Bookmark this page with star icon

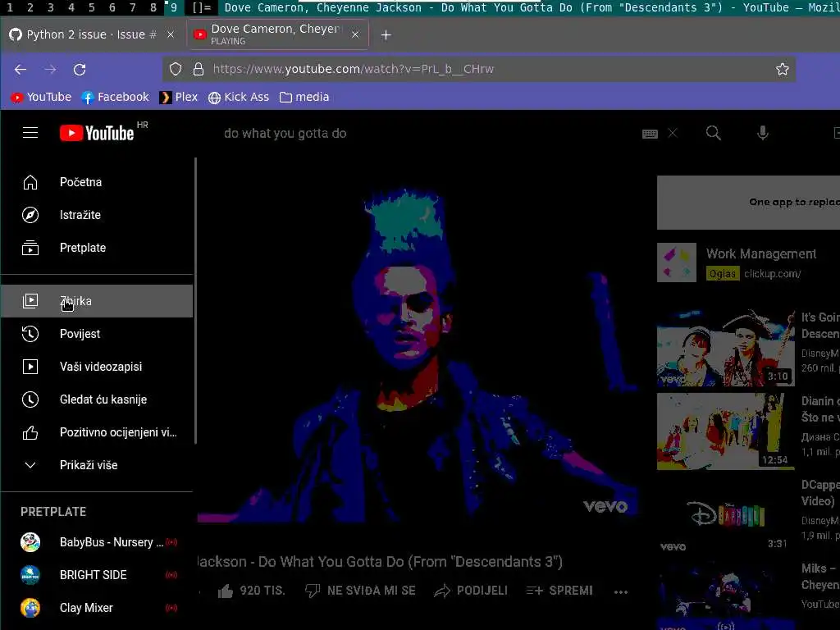click(x=782, y=69)
